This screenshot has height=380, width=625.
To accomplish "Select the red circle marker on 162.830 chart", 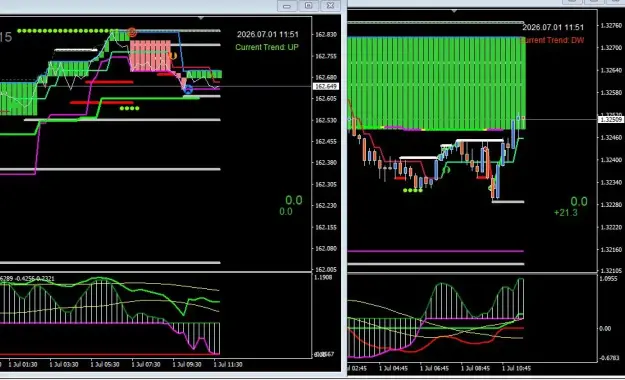I will pos(132,32).
